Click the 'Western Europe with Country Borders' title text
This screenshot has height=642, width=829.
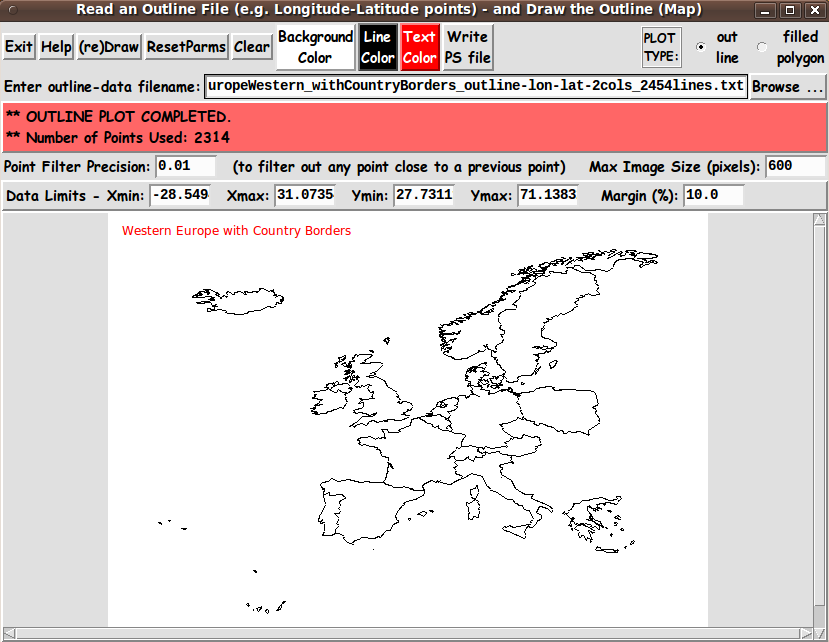(236, 231)
